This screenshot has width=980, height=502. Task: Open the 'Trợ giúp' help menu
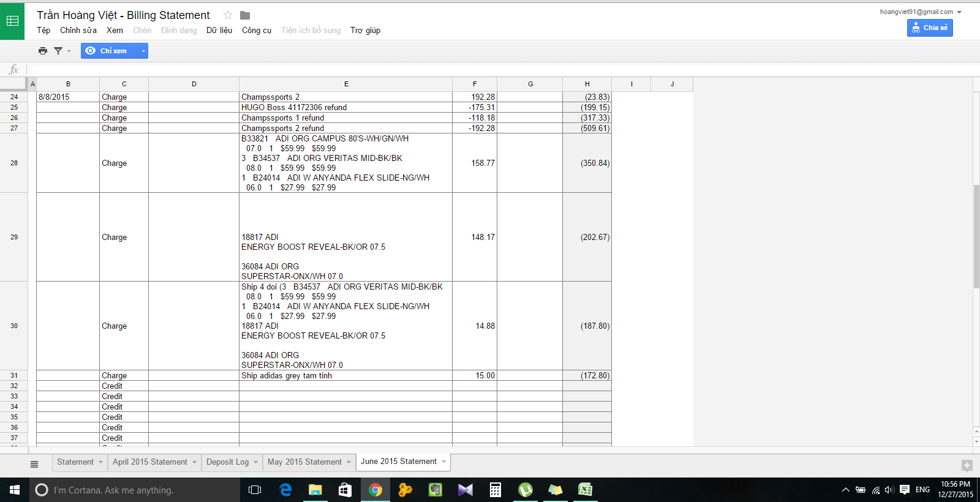[365, 30]
